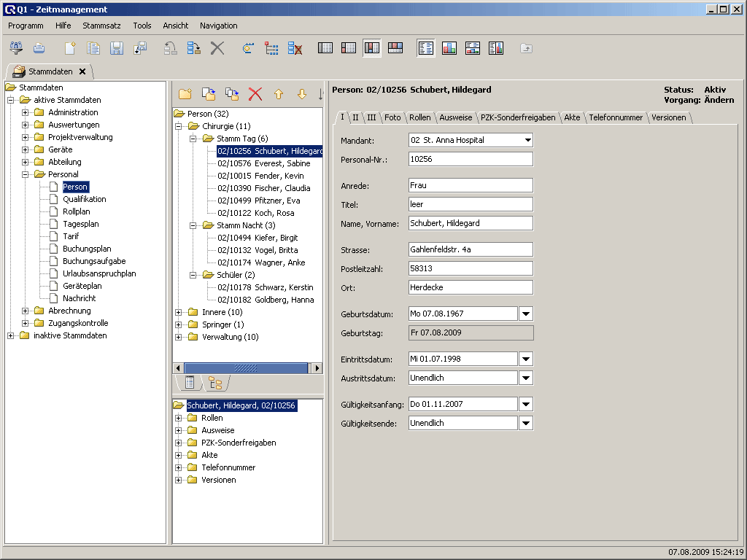Click the new blank document toolbar icon

(70, 48)
